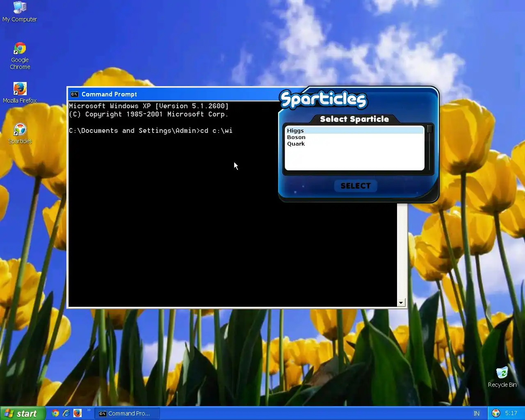Viewport: 525px width, 420px height.
Task: Click the Command Prompt title bar icon
Action: point(74,94)
